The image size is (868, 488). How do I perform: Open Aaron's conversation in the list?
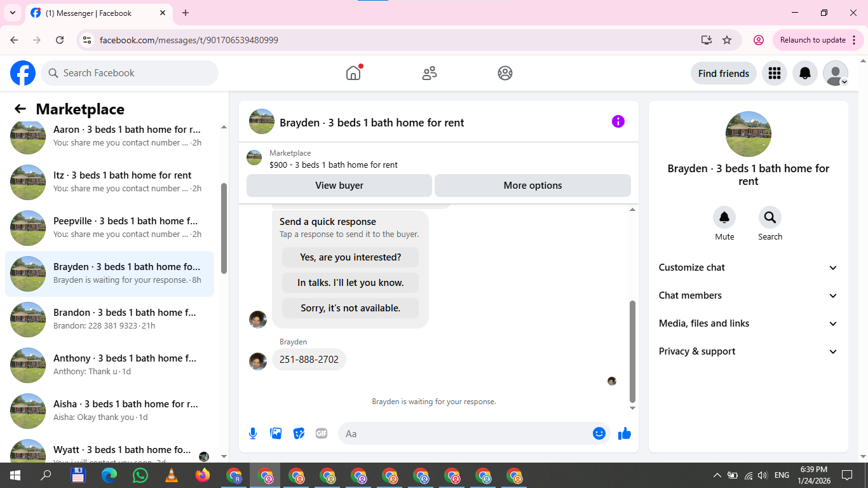[x=109, y=136]
